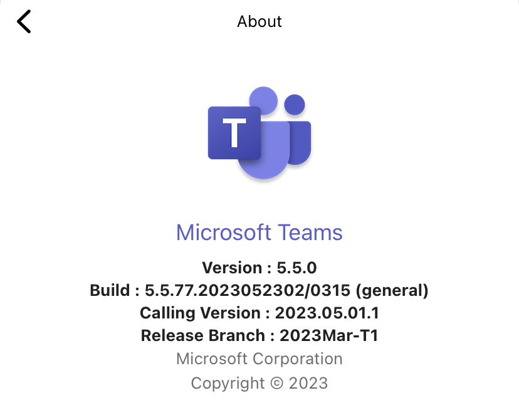Click the back arrow to leave About

pos(23,21)
